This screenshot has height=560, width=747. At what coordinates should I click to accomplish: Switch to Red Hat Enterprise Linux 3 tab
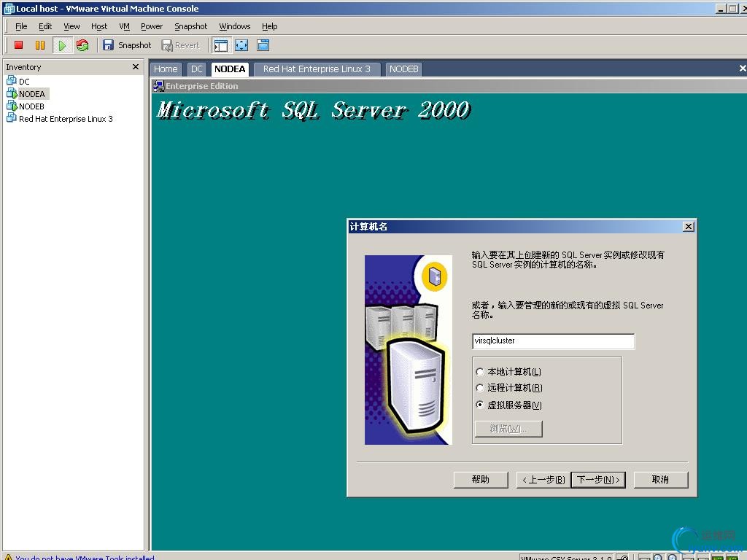[x=317, y=69]
